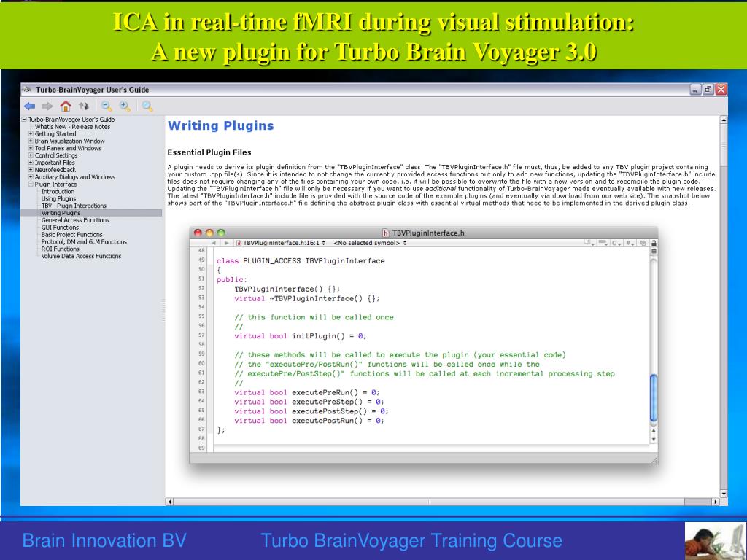Expand the Control Settings node
This screenshot has width=747, height=560.
click(x=31, y=155)
